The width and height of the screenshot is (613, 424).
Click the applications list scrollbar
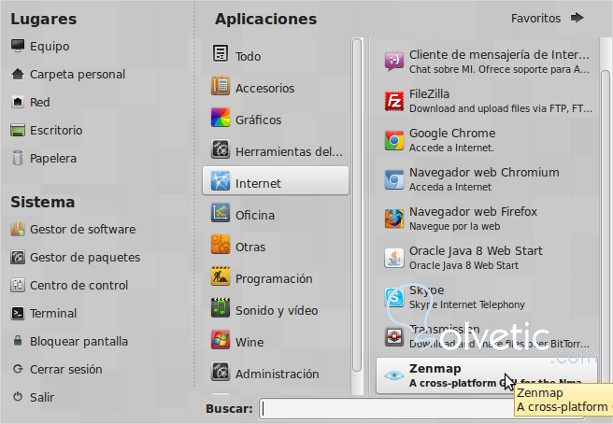point(605,227)
